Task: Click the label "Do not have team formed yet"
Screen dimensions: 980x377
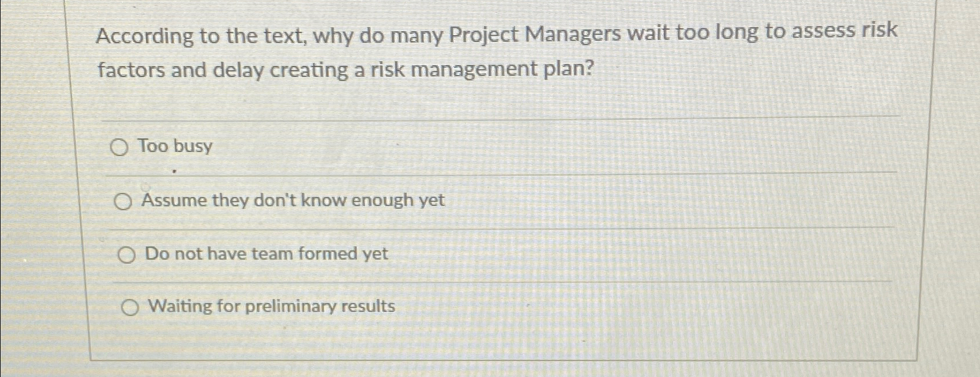Action: (x=266, y=254)
